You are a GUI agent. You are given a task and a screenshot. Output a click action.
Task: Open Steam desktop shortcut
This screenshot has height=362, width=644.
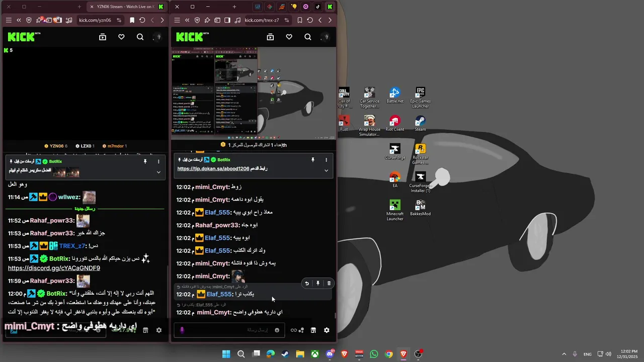pos(420,124)
